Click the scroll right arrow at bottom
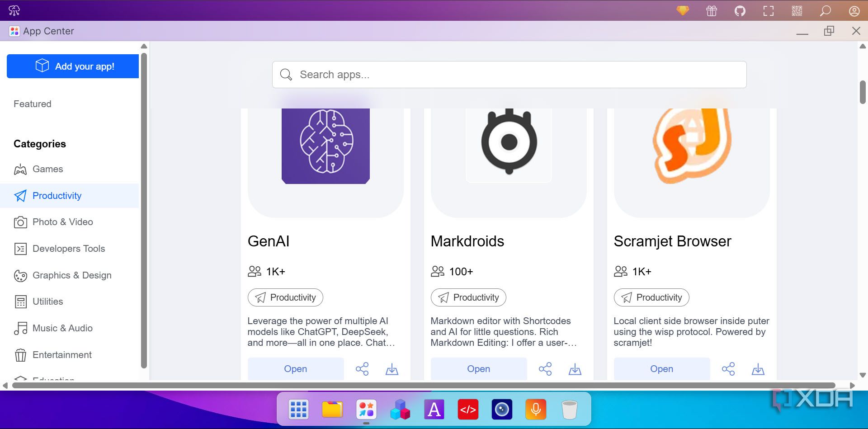Image resolution: width=868 pixels, height=429 pixels. point(852,386)
